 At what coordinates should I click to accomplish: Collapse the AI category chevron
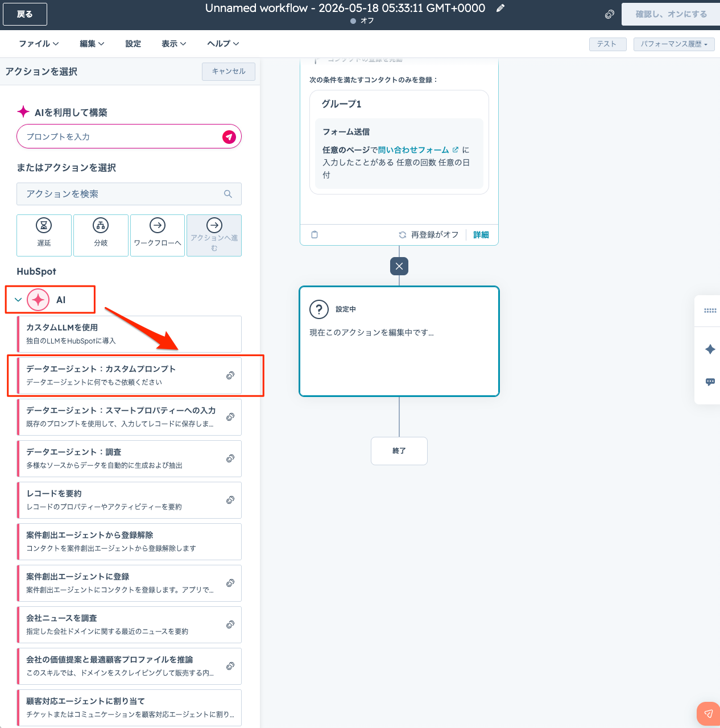pos(18,300)
